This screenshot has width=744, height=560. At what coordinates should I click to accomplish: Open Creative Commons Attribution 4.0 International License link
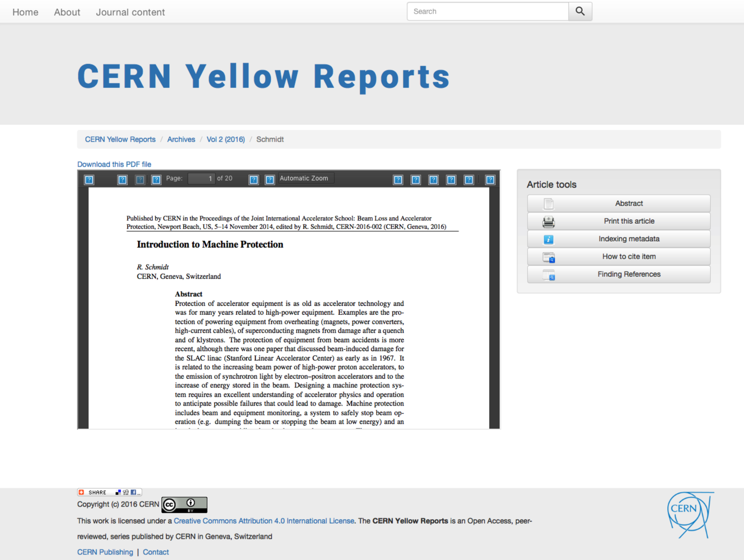click(x=264, y=521)
